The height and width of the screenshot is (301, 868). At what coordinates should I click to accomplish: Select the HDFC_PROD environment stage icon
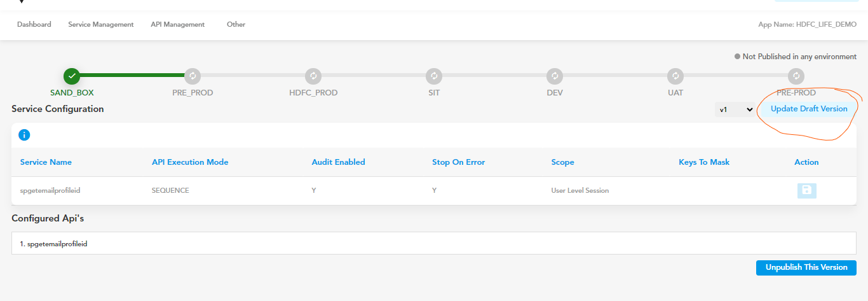(x=313, y=76)
